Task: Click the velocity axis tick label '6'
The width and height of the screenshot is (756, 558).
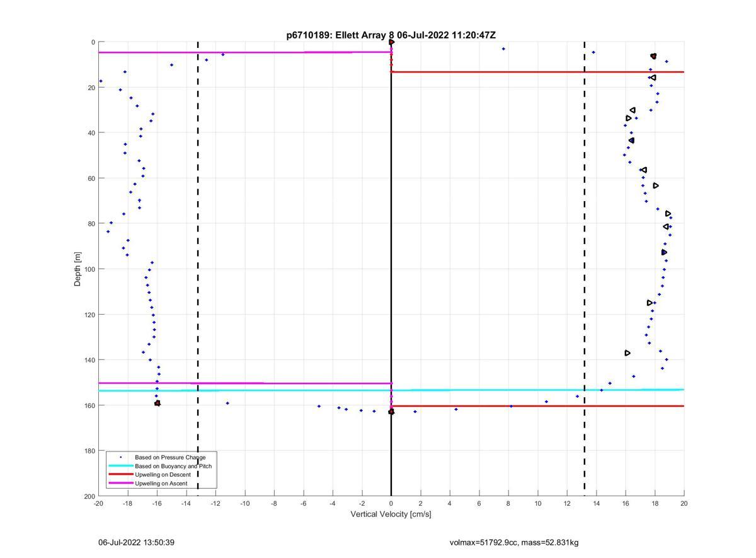Action: tap(479, 503)
